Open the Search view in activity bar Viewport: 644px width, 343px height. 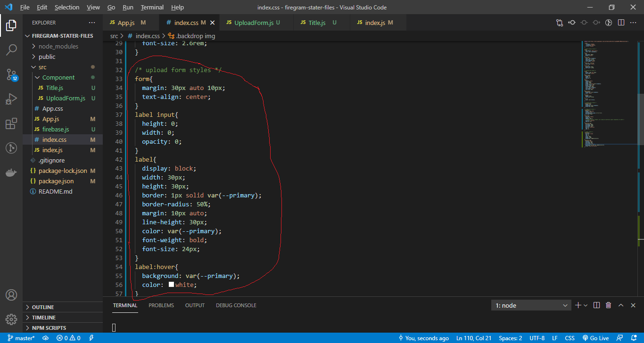(x=11, y=50)
